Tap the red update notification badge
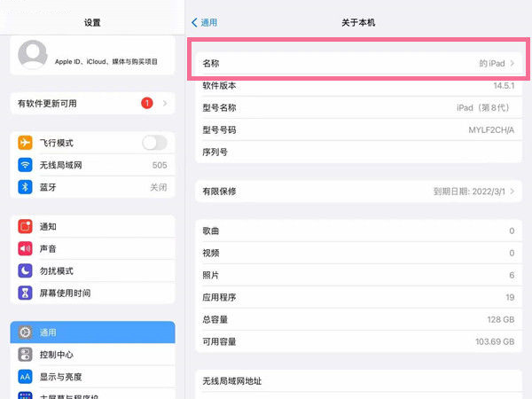 click(146, 104)
